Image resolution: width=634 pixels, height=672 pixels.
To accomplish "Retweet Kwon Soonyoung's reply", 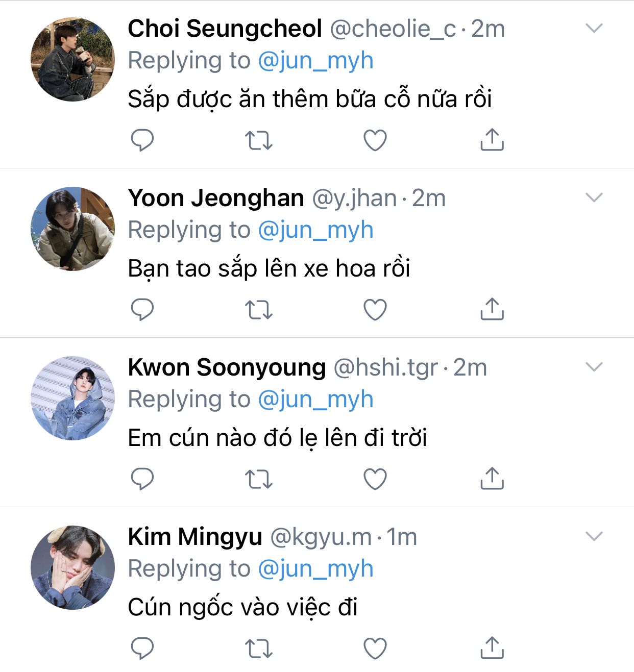I will click(x=259, y=479).
